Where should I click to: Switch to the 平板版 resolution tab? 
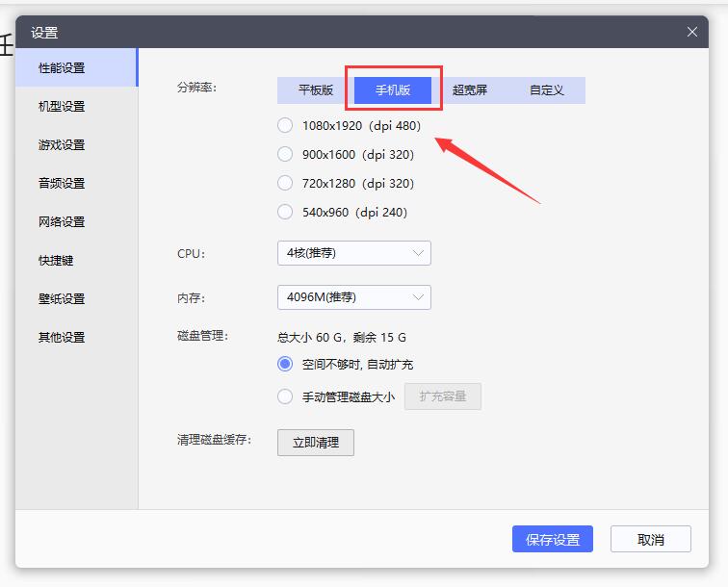click(316, 90)
